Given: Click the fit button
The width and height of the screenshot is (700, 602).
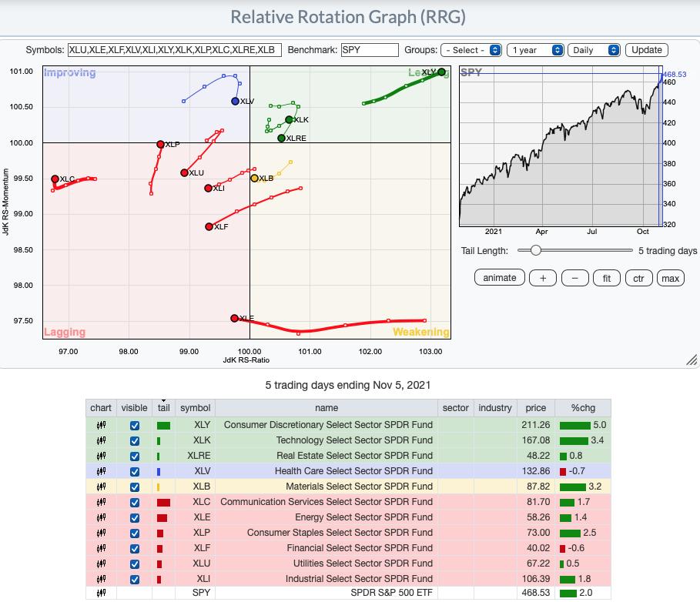Looking at the screenshot, I should 607,278.
